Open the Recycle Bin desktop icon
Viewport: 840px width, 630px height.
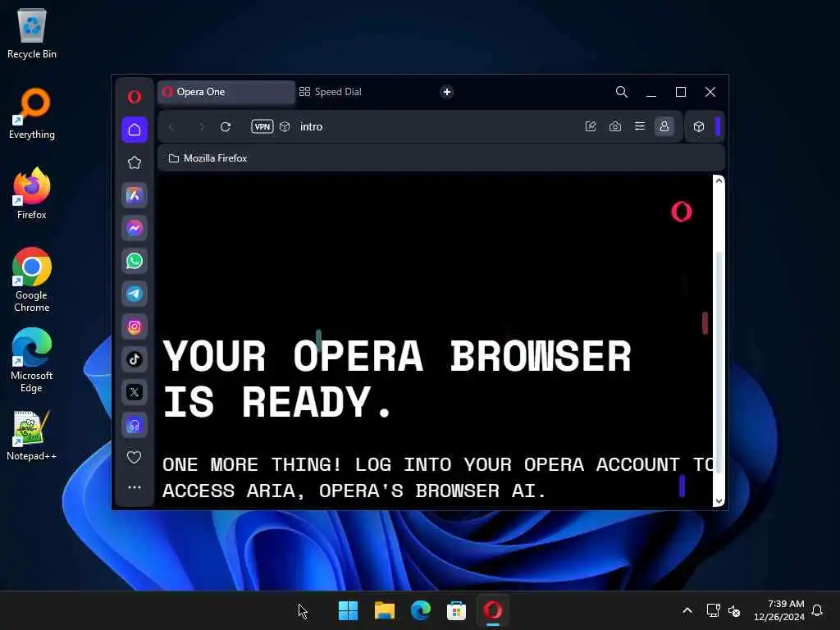coord(32,33)
